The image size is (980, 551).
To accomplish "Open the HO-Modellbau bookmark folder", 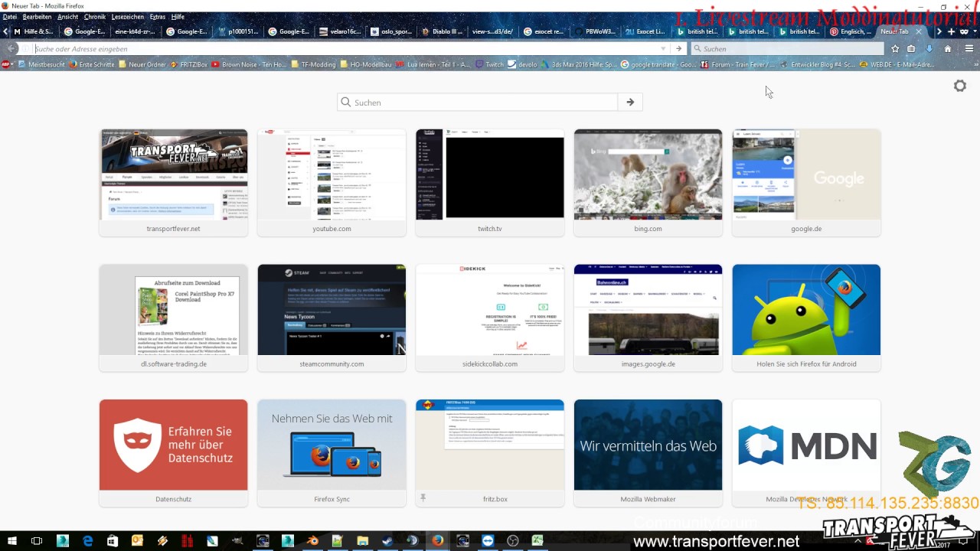I will (x=367, y=64).
